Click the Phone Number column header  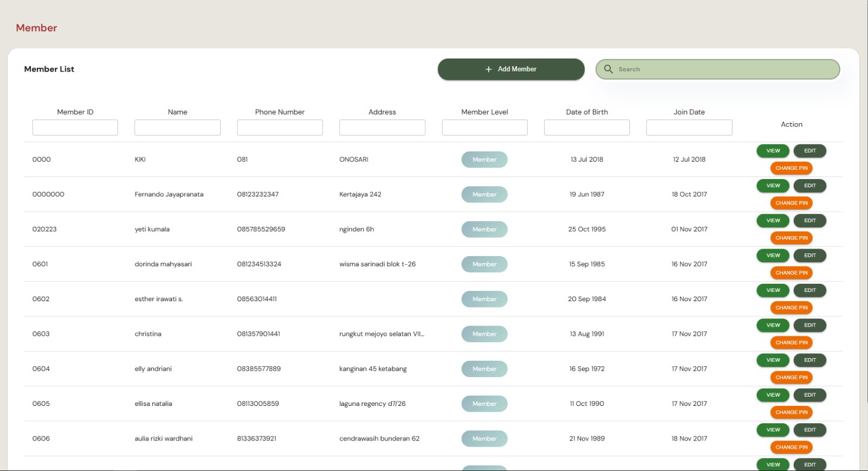tap(280, 112)
